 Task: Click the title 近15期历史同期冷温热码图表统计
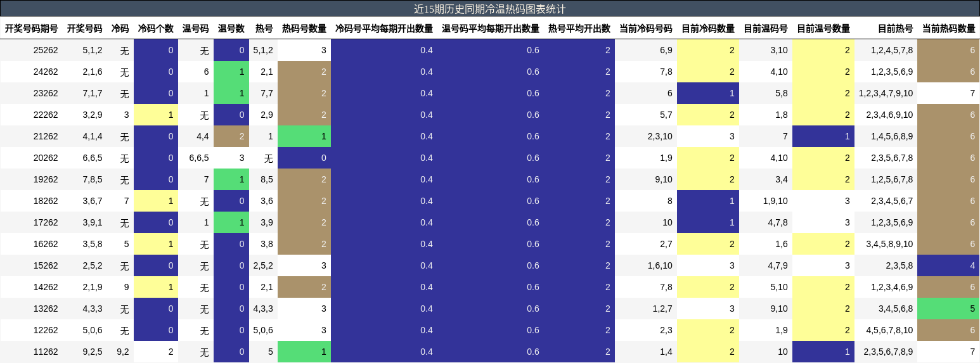click(489, 9)
